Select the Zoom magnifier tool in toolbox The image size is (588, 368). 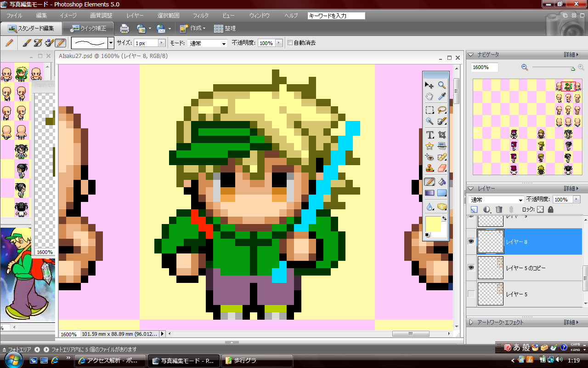tap(442, 85)
